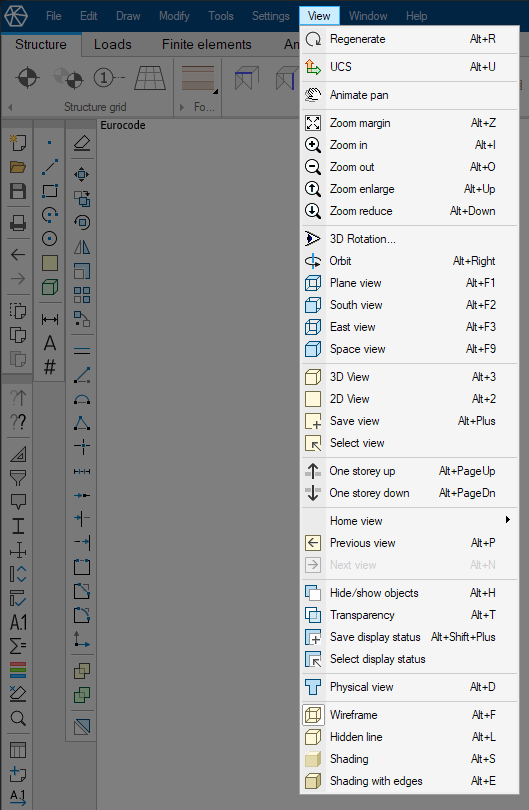The height and width of the screenshot is (810, 529).
Task: Open the floor material dropdown swatch
Action: [x=199, y=79]
